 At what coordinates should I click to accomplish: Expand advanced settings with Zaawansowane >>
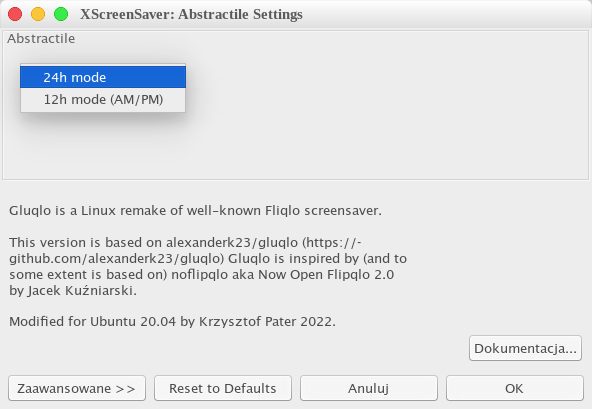click(x=77, y=388)
